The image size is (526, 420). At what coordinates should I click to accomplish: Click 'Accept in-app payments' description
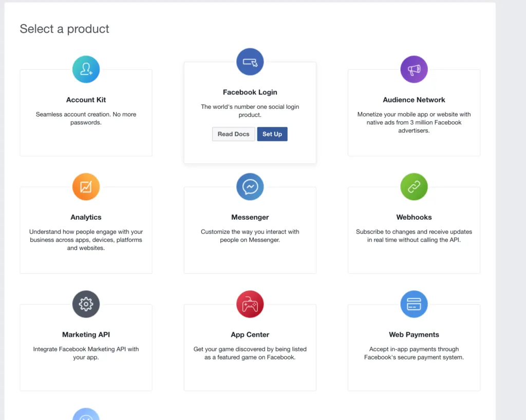414,353
